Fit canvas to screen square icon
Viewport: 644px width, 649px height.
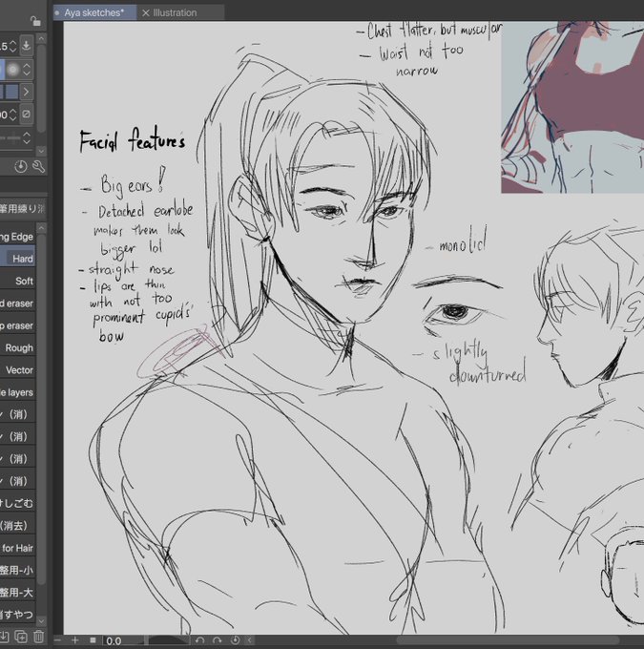click(93, 640)
